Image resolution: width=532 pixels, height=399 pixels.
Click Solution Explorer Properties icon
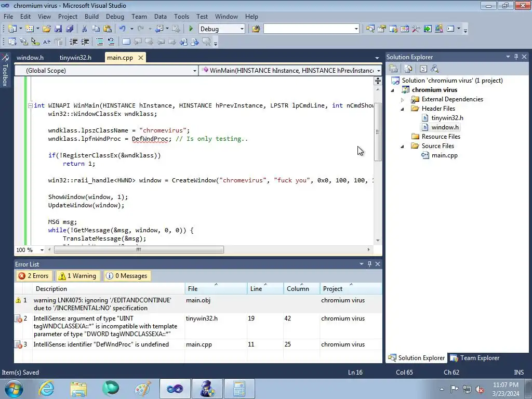393,69
